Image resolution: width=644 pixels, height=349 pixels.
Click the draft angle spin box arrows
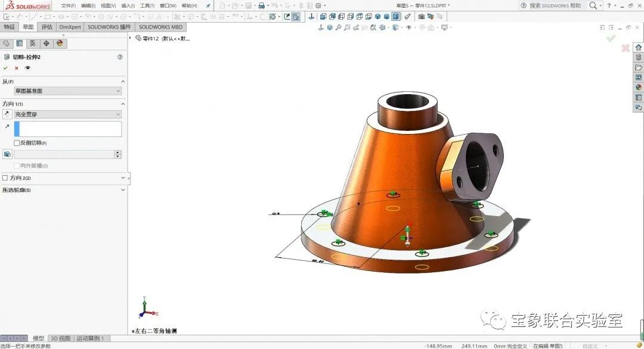tap(118, 154)
